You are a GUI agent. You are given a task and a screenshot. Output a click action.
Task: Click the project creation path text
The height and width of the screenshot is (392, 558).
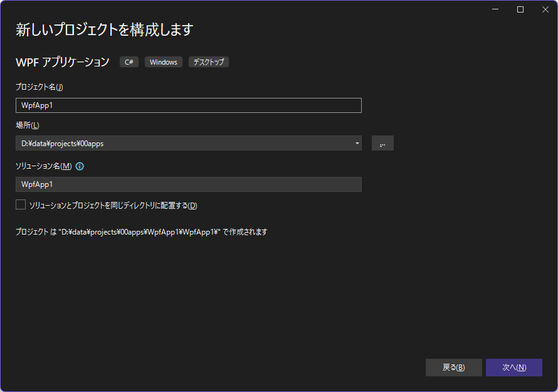[141, 232]
